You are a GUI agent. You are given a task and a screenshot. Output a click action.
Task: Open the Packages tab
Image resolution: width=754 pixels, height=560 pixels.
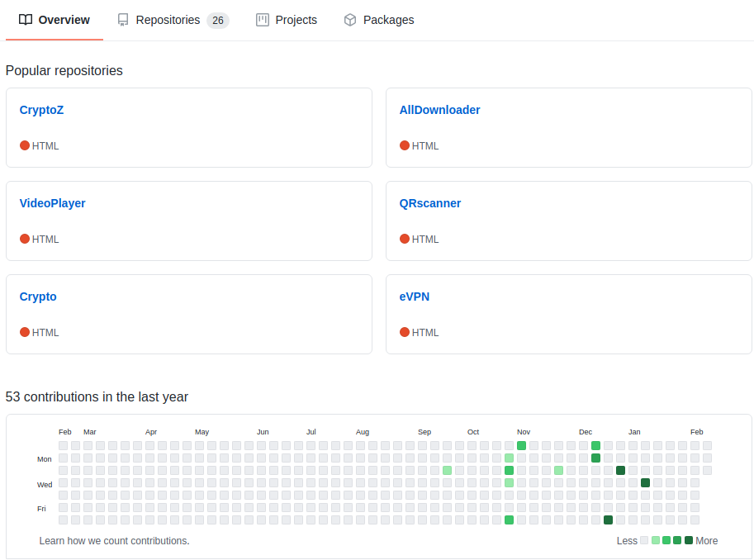click(x=379, y=20)
